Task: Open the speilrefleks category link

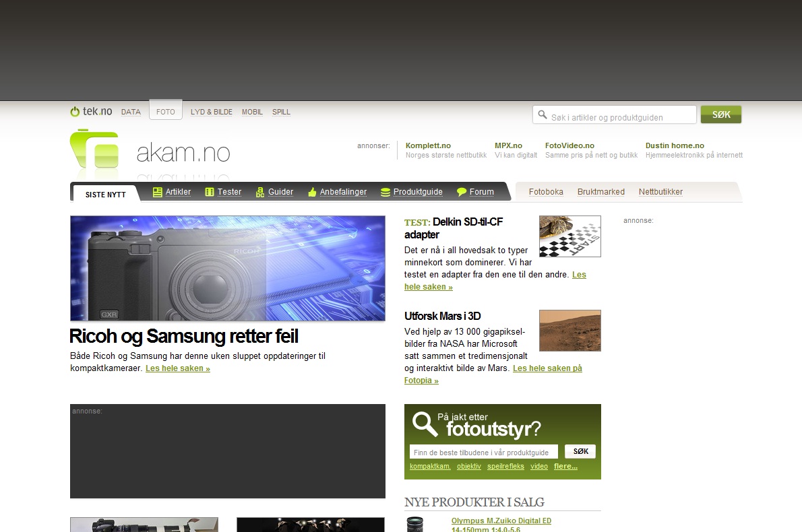Action: click(x=506, y=466)
